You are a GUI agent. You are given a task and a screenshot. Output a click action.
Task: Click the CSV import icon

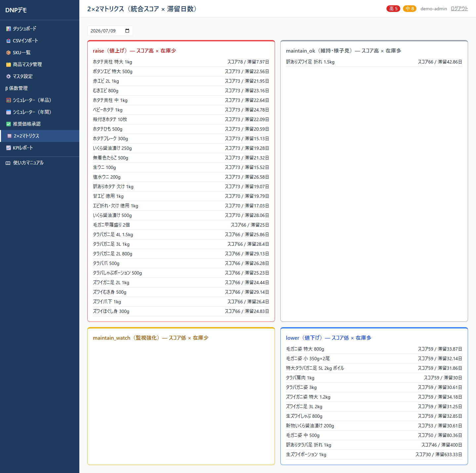[x=9, y=41]
